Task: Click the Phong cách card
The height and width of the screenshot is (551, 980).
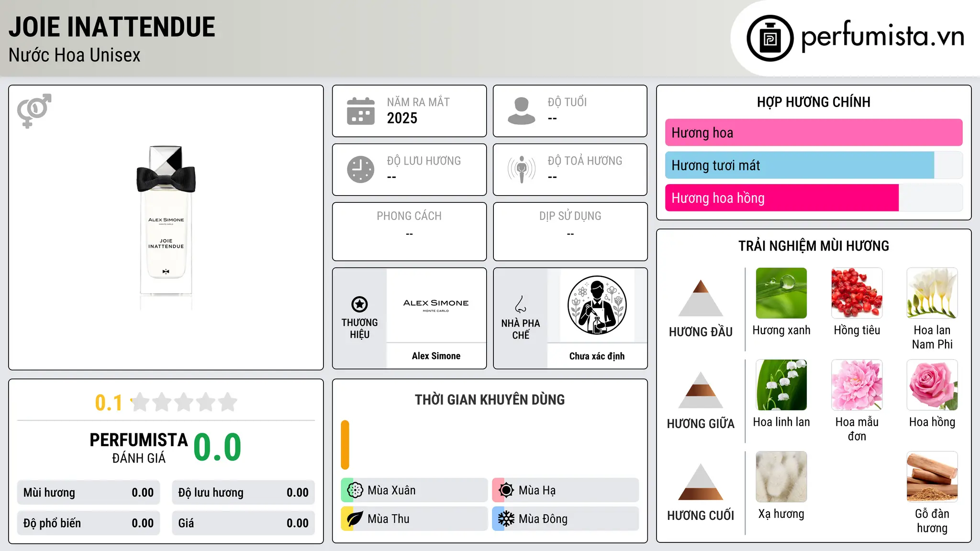Action: tap(410, 231)
